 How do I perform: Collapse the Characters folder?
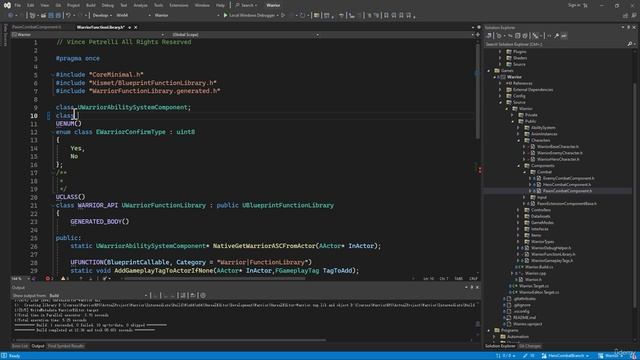click(519, 140)
